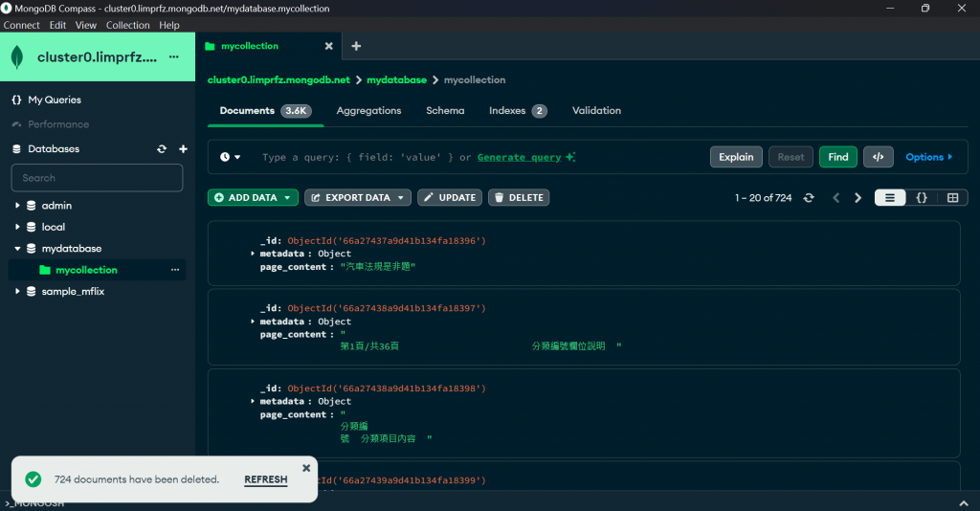Click ObjectId value ending 18396
The width and height of the screenshot is (980, 511).
(x=387, y=240)
